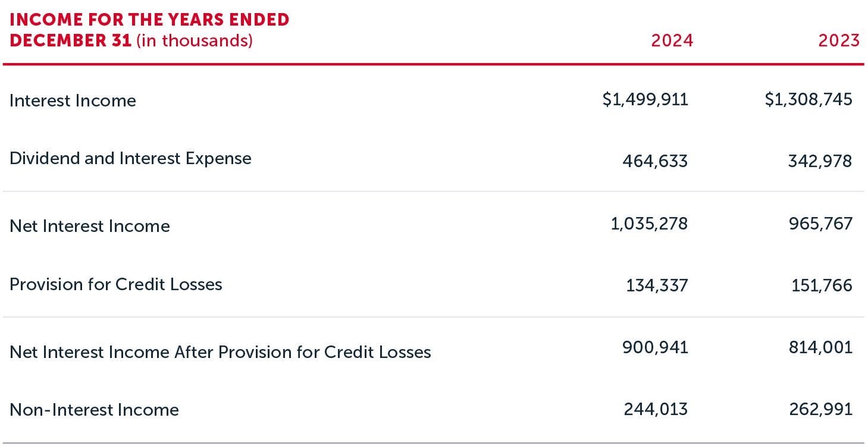868x446 pixels.
Task: Select the Provision for Credit Losses label
Action: coord(116,284)
